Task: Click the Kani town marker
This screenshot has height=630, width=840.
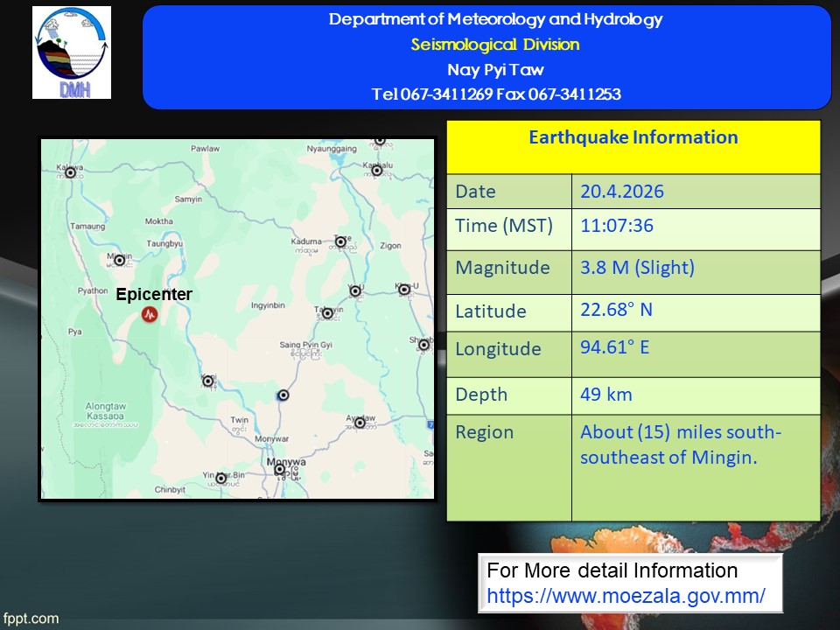Action: pyautogui.click(x=209, y=381)
